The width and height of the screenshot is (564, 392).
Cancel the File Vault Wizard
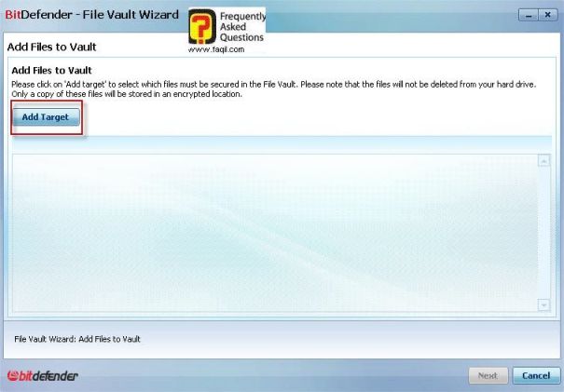tap(536, 375)
